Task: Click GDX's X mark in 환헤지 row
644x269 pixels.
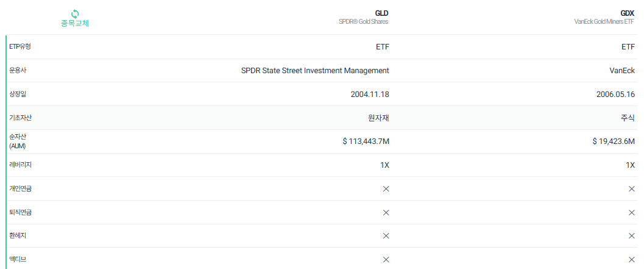Action: (632, 235)
